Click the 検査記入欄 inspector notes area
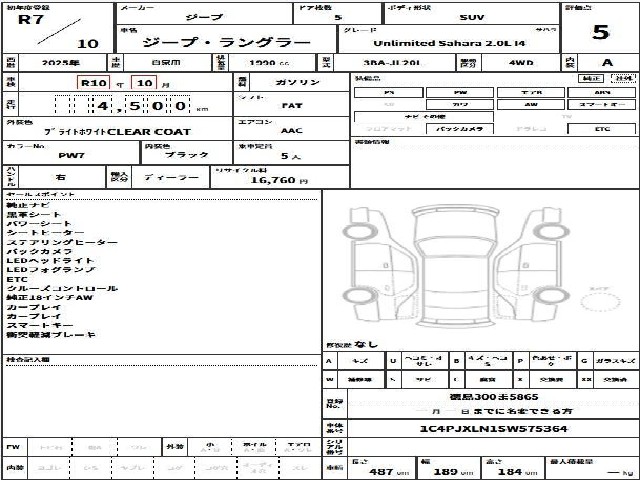This screenshot has height=480, width=640. [x=162, y=396]
